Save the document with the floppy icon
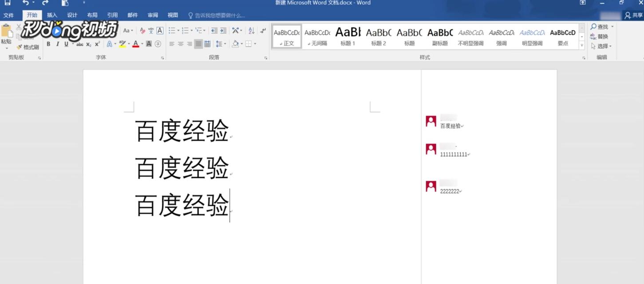 [8, 3]
